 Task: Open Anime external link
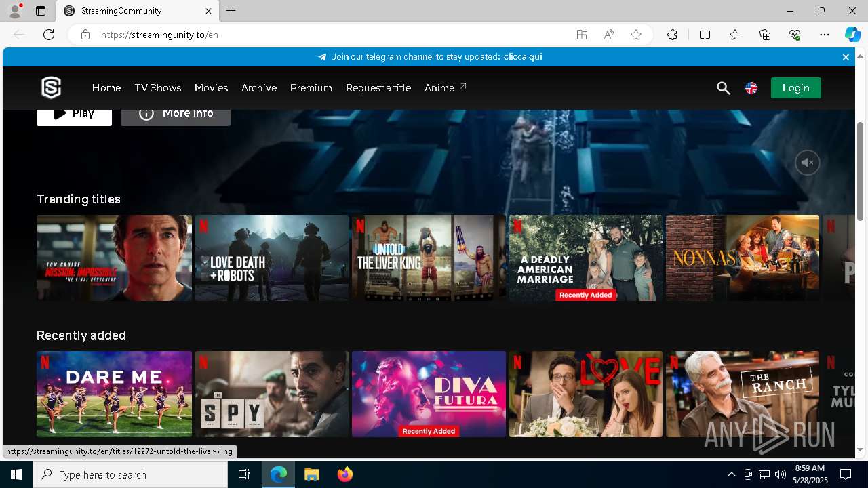pos(446,87)
